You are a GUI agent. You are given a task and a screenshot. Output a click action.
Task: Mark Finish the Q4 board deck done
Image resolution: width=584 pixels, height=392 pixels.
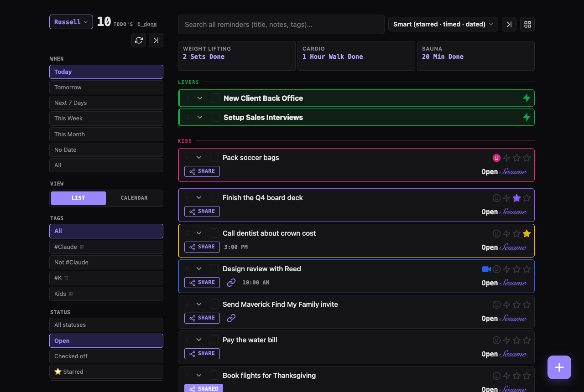click(x=214, y=197)
